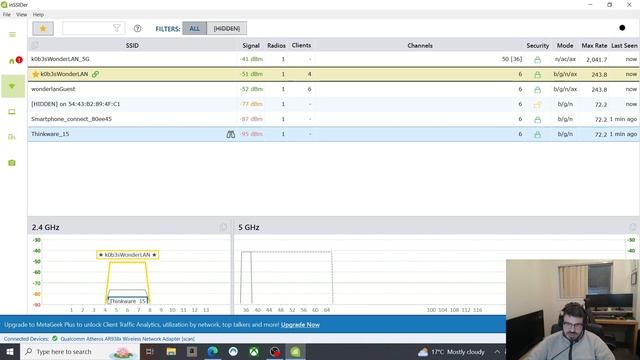Show hidden system tray icons chevron
This screenshot has width=640, height=360.
coord(497,351)
